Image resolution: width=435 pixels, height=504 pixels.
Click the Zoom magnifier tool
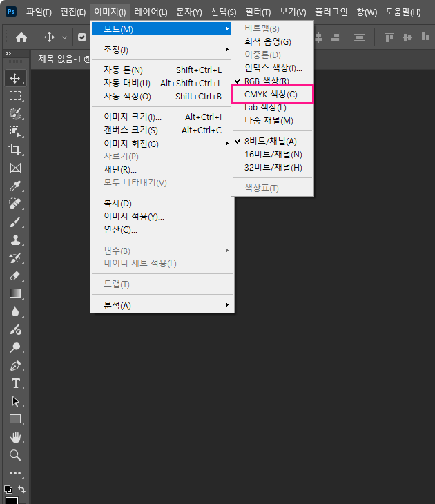pos(15,455)
